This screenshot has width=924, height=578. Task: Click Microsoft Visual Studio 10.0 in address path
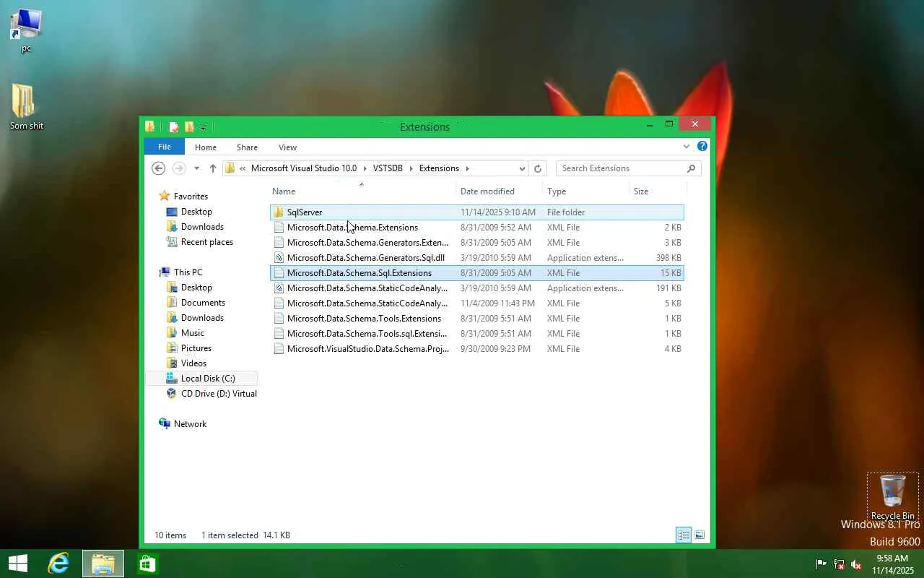click(x=304, y=168)
